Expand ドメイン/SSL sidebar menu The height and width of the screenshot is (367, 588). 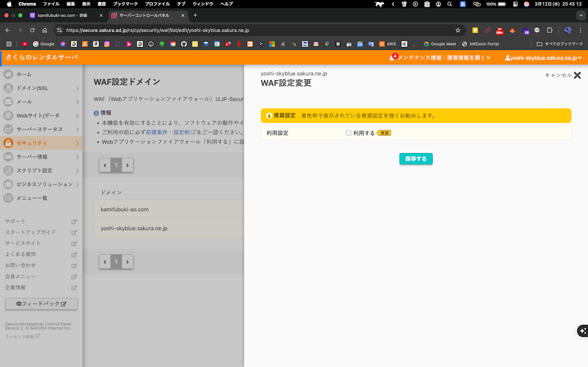41,88
